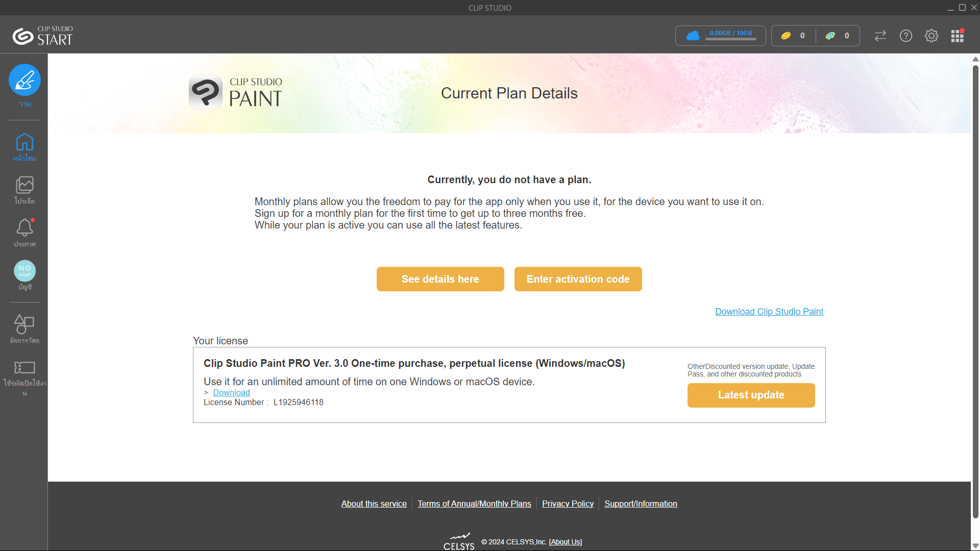Image resolution: width=980 pixels, height=551 pixels.
Task: Click the Clip Studio Paint logo
Action: (235, 92)
